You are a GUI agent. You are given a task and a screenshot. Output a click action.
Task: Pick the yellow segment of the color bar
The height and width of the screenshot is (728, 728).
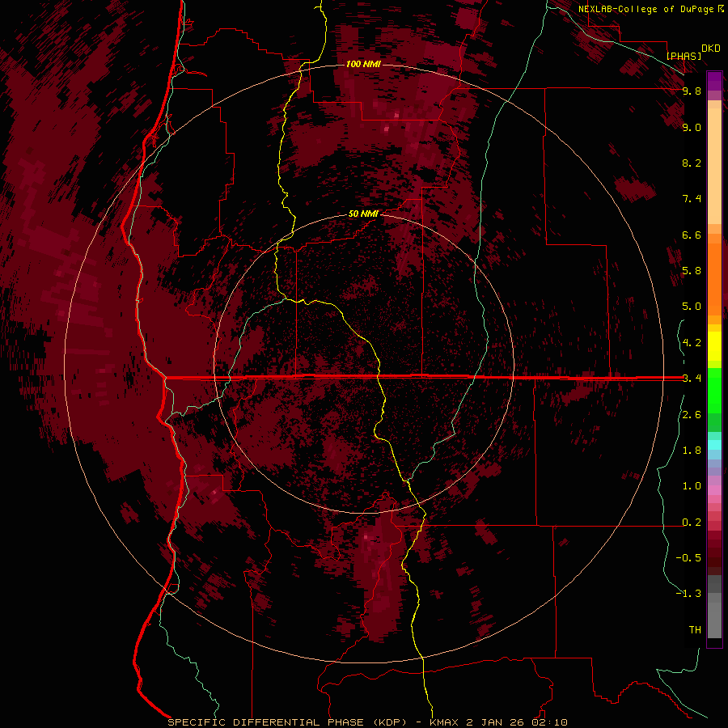(x=714, y=346)
